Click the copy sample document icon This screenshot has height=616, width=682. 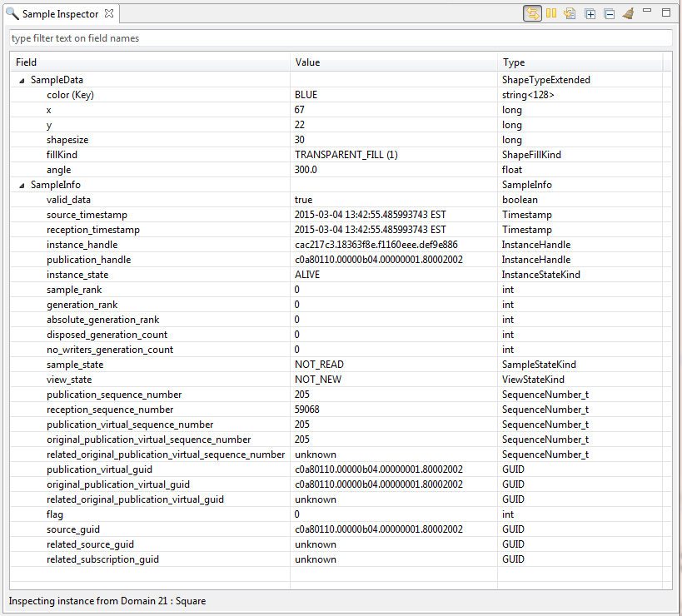pos(570,13)
